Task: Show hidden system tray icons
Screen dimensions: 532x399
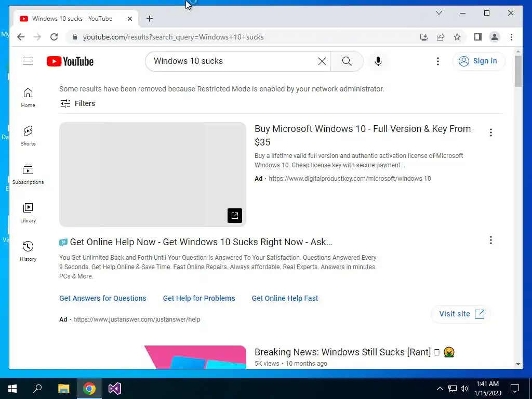Action: tap(440, 389)
